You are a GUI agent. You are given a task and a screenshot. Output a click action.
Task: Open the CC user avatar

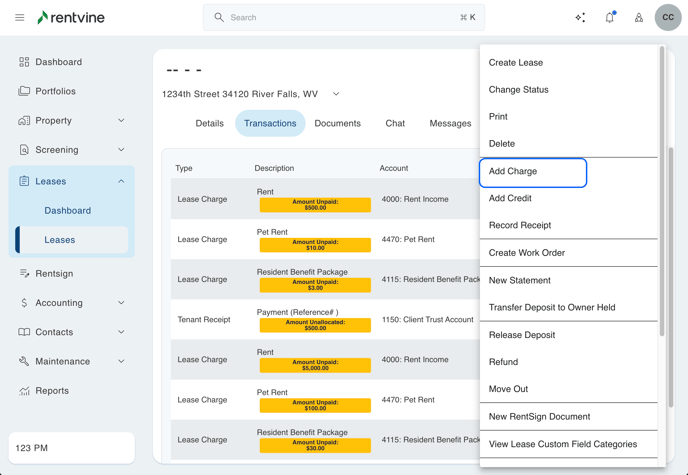coord(667,17)
